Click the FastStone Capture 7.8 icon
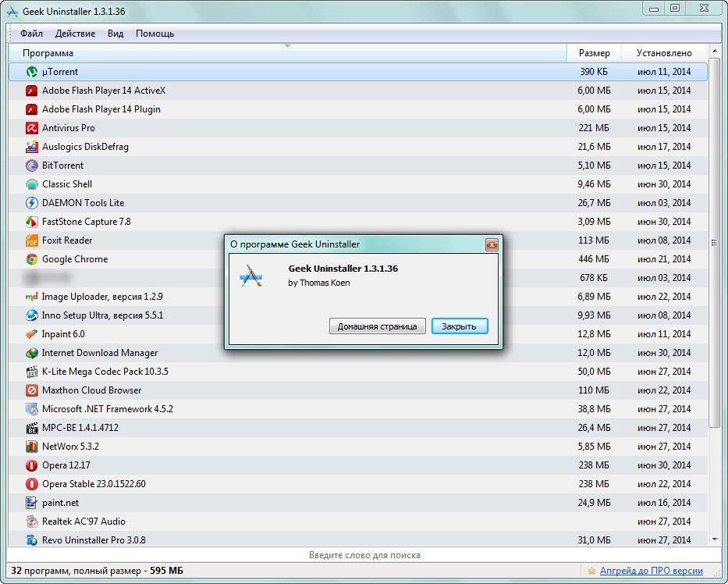 coord(31,222)
